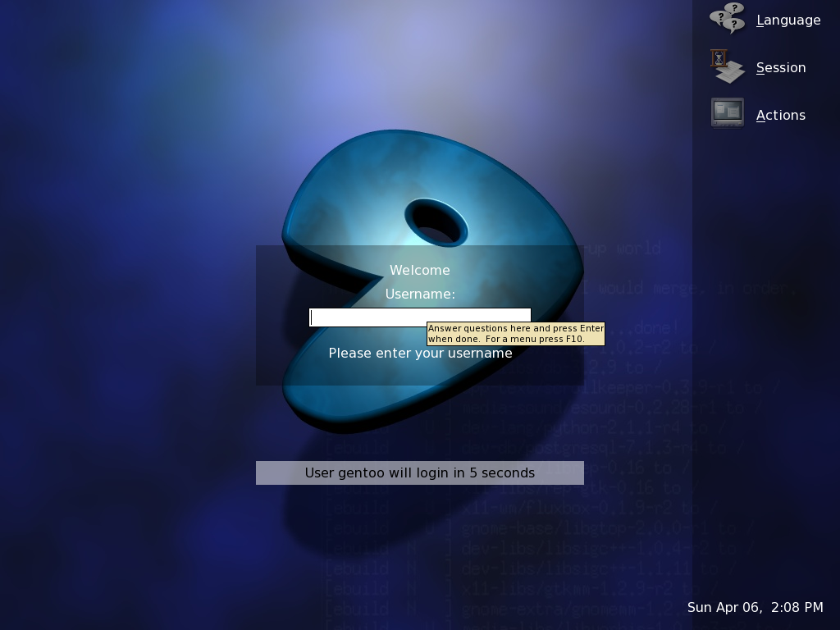This screenshot has width=840, height=630.
Task: Focus the Username input field
Action: point(420,317)
